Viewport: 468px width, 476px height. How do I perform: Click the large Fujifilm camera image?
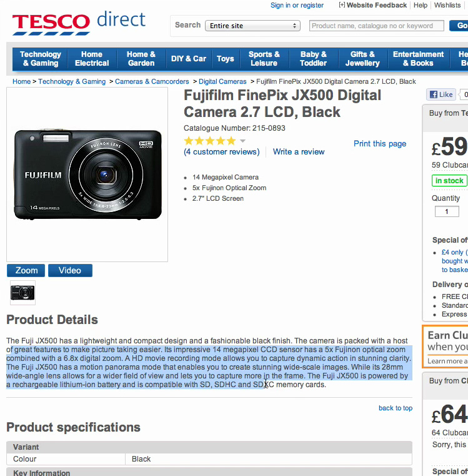(87, 175)
